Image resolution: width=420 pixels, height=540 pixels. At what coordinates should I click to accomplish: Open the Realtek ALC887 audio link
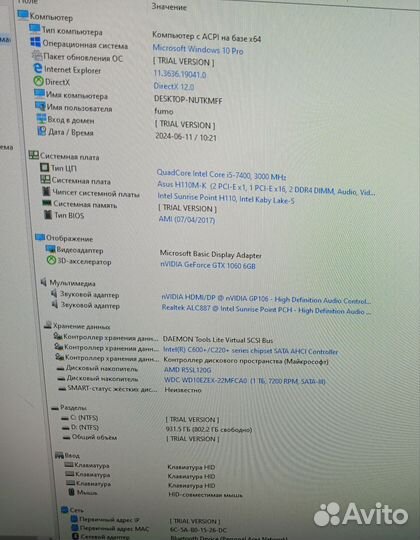[266, 309]
